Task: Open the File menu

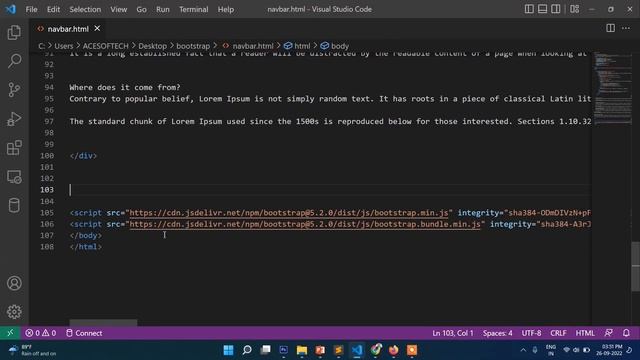Action: coord(31,9)
